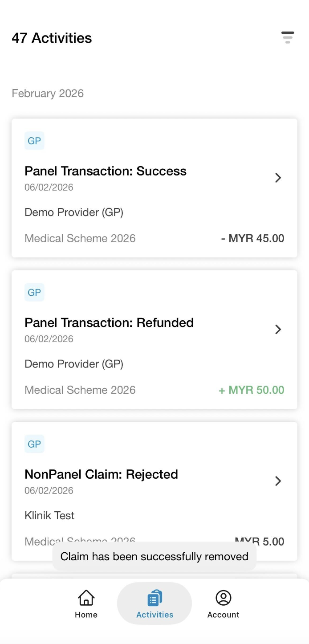Click GP badge on Success transaction card

pos(34,141)
